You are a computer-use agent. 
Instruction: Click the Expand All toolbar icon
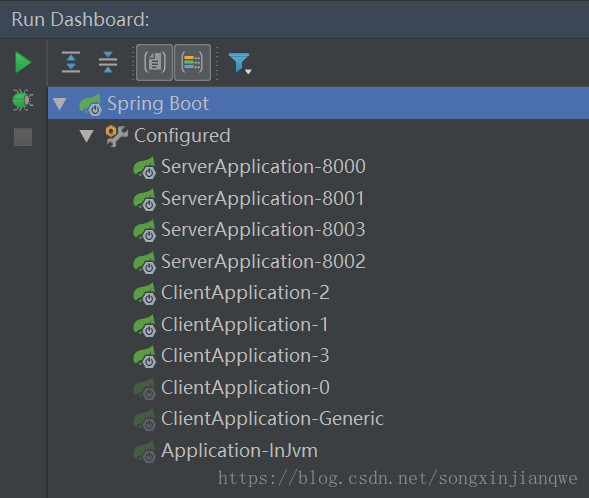point(71,62)
